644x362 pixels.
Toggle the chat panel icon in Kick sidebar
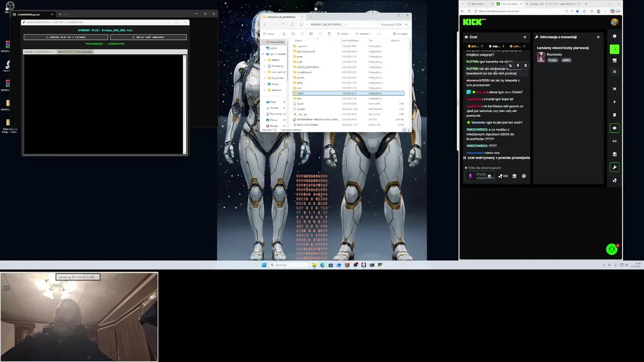614,128
